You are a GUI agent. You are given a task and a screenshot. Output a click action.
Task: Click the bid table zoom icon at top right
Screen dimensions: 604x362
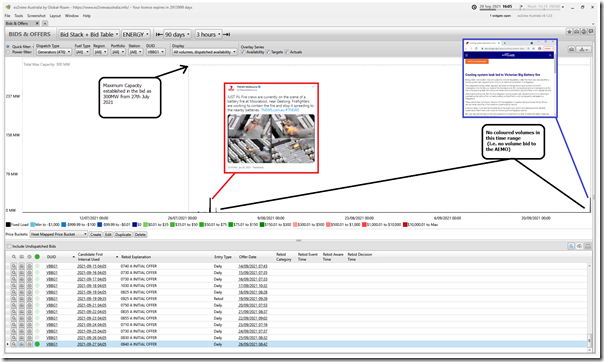click(571, 246)
